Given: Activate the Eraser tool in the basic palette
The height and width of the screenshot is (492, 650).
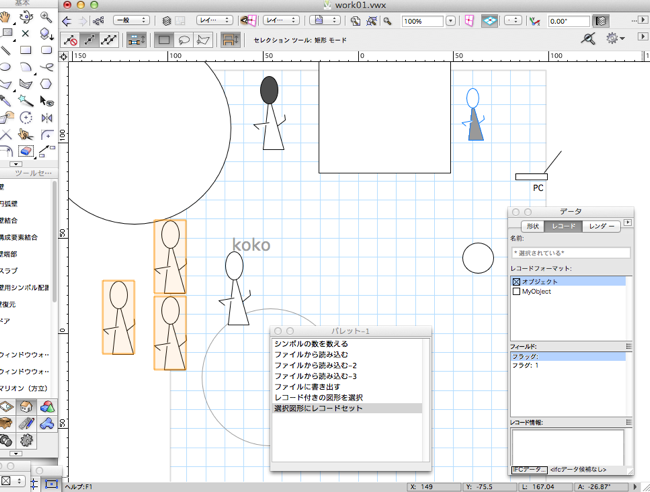Looking at the screenshot, I should pos(25,152).
